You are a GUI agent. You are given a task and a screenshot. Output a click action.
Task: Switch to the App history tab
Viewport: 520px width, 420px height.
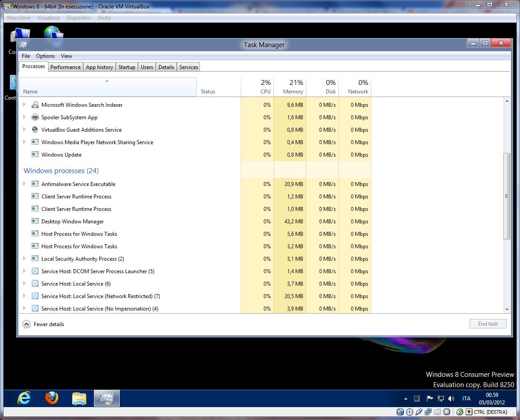99,67
